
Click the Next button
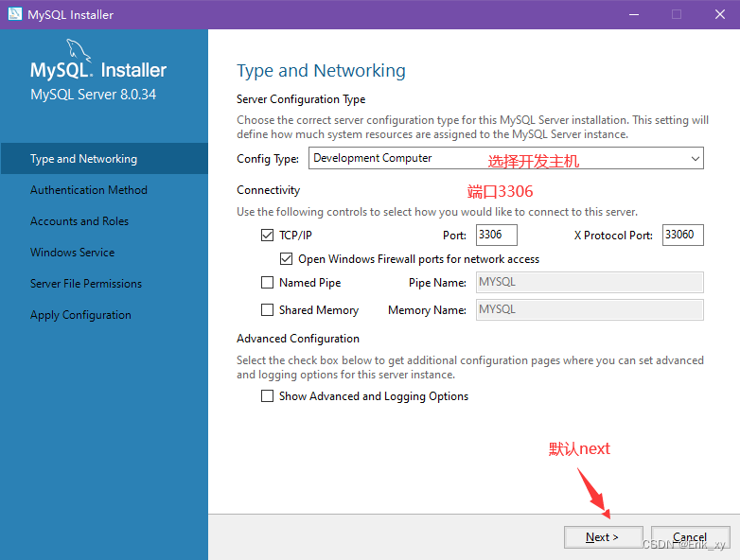(x=603, y=537)
